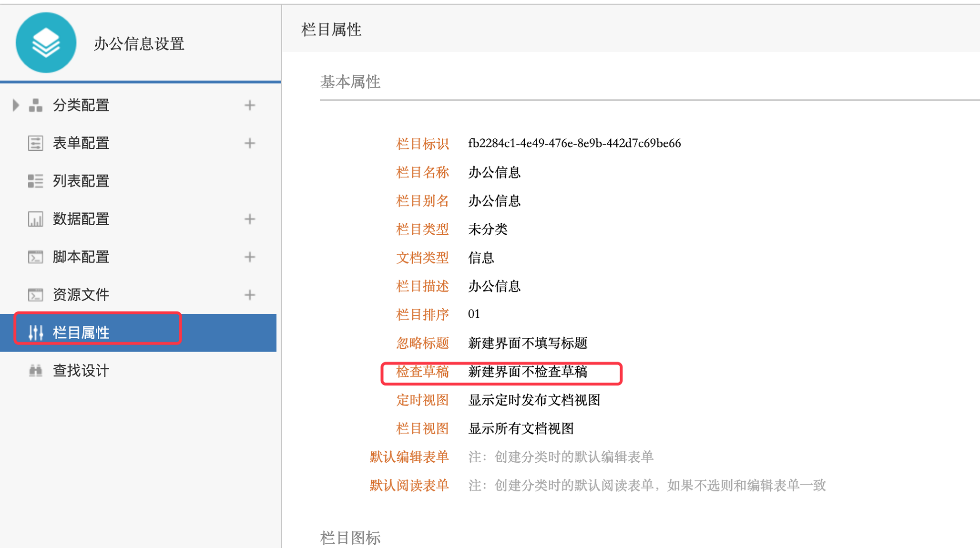Click the layered-stack application logo icon
Viewport: 980px width, 551px height.
pos(46,43)
